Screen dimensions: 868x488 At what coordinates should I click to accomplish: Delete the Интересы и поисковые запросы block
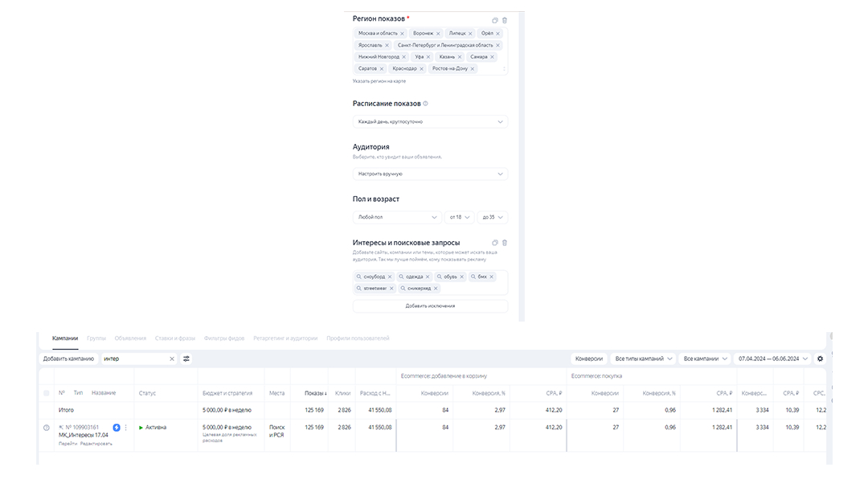click(x=504, y=243)
